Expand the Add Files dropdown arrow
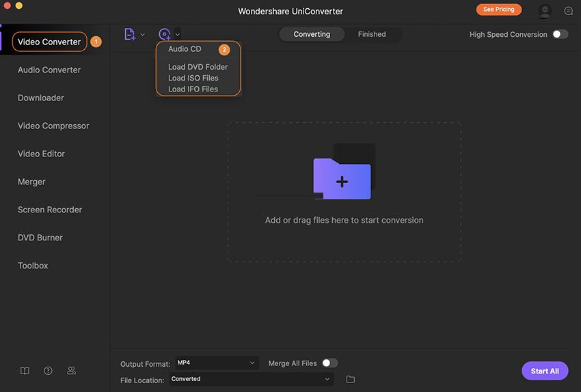Viewport: 581px width, 392px height. [x=143, y=35]
